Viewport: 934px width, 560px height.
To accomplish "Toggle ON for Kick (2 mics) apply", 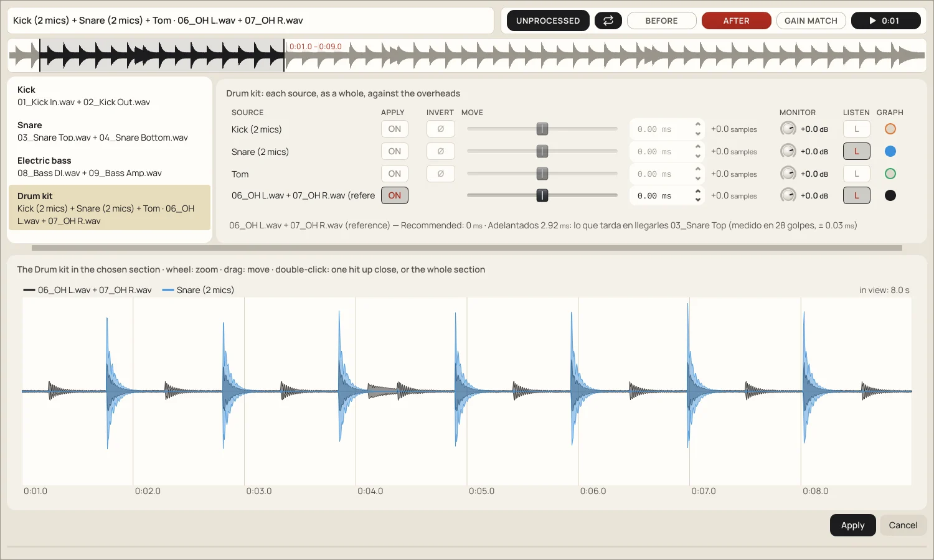I will (395, 129).
